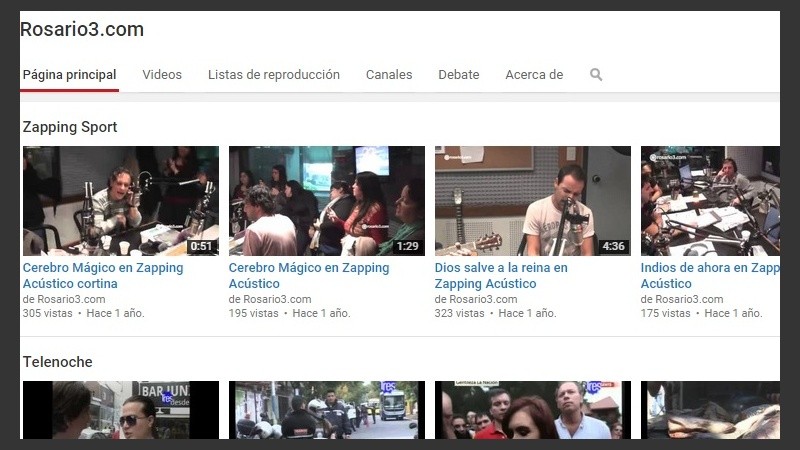Click the channel search magnifier icon

pyautogui.click(x=596, y=75)
